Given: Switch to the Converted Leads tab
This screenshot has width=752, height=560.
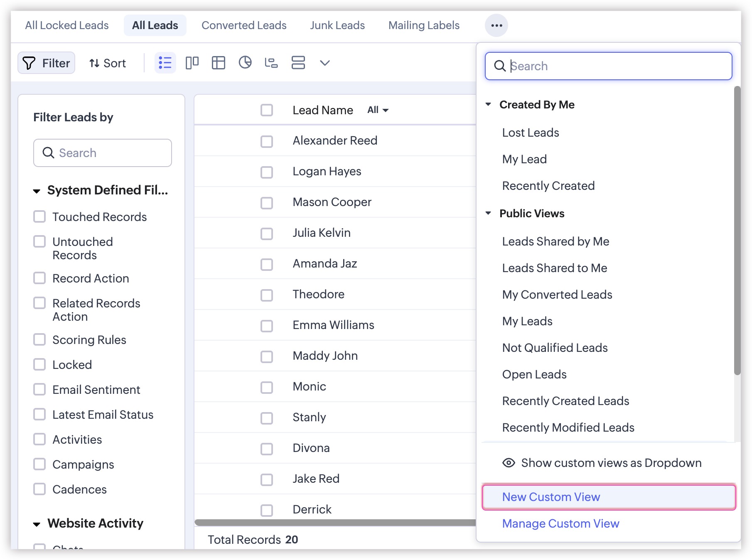Looking at the screenshot, I should coord(244,25).
